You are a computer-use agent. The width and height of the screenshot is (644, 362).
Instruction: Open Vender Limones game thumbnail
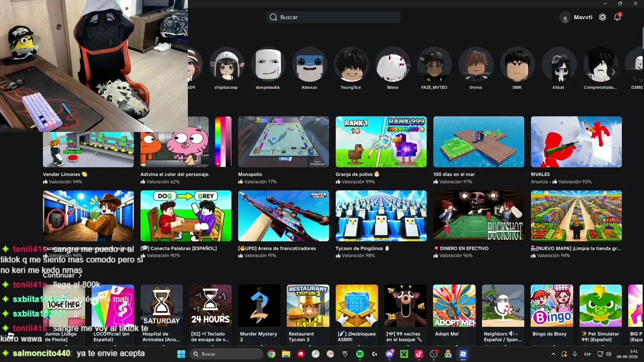click(88, 149)
